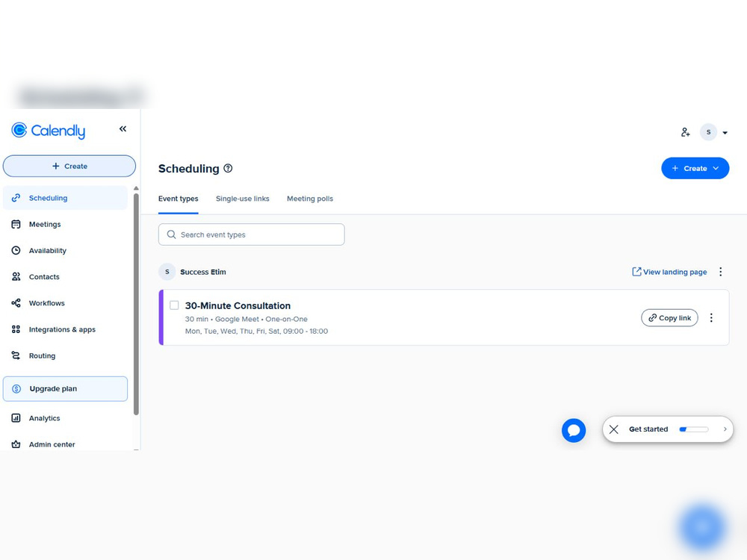Select Routing in the sidebar
Image resolution: width=747 pixels, height=560 pixels.
point(65,355)
